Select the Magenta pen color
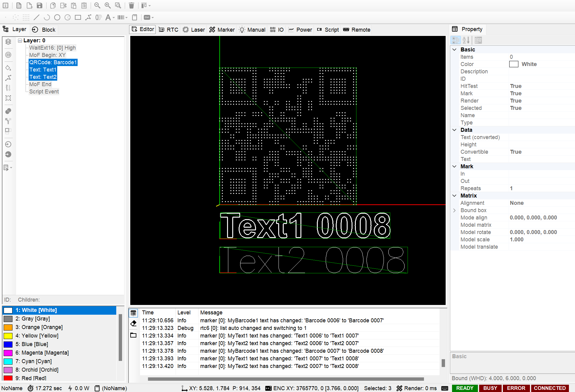This screenshot has height=392, width=575. pos(59,353)
